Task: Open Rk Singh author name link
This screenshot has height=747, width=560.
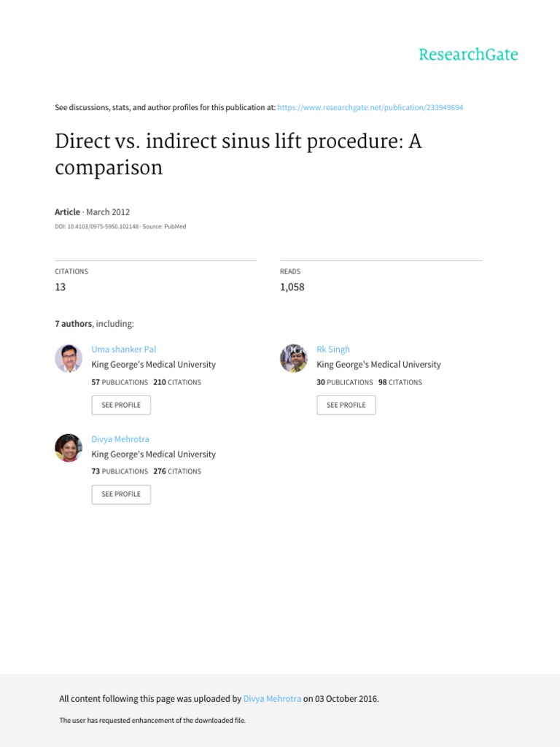Action: pos(333,349)
